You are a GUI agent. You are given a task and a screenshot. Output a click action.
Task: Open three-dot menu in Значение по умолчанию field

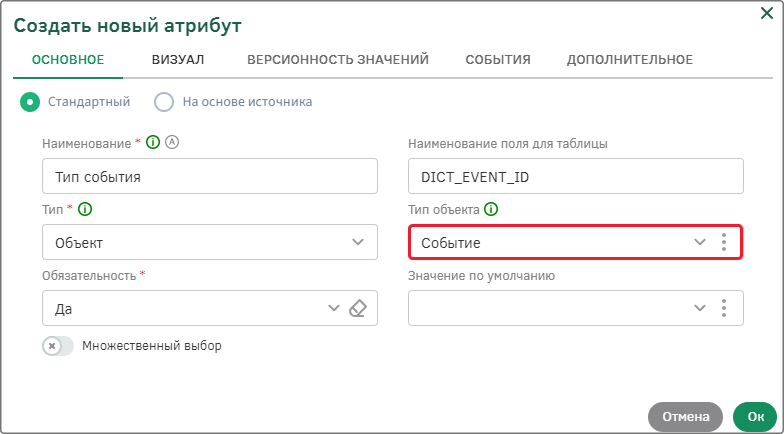724,308
